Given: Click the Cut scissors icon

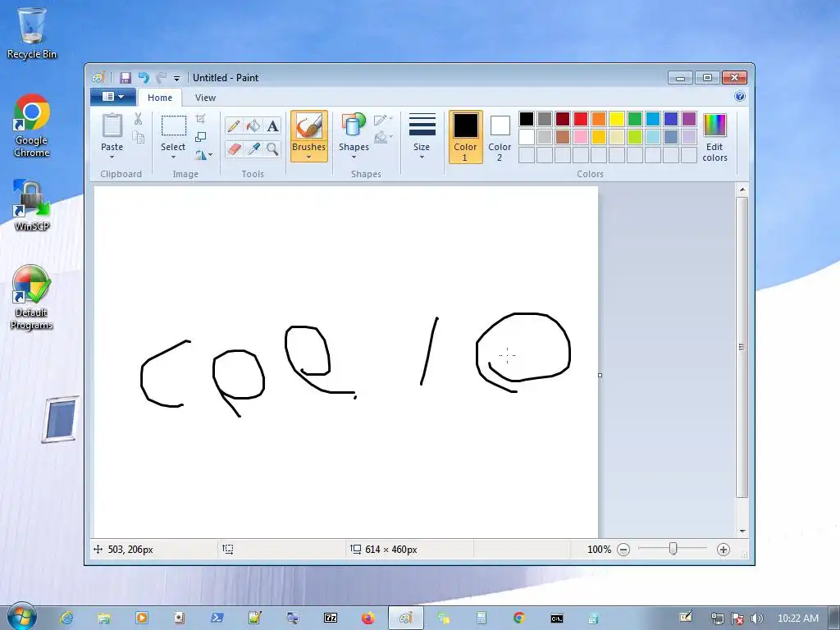Looking at the screenshot, I should pos(138,119).
